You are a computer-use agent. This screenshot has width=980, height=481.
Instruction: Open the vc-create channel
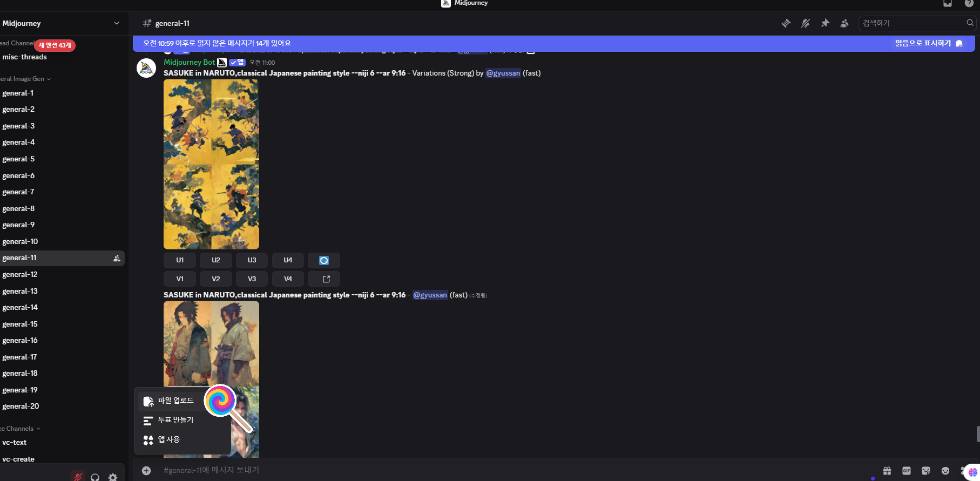pyautogui.click(x=18, y=459)
